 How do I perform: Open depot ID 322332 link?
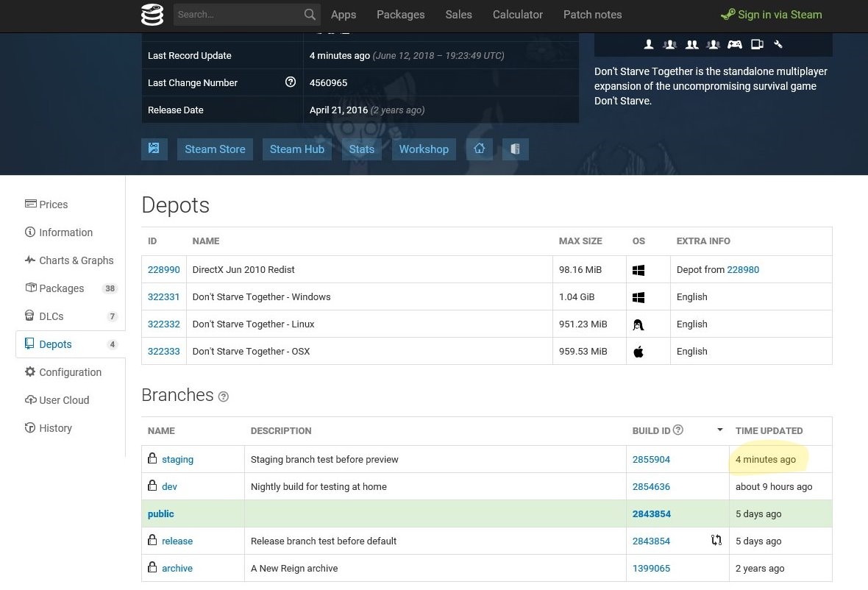coord(163,324)
